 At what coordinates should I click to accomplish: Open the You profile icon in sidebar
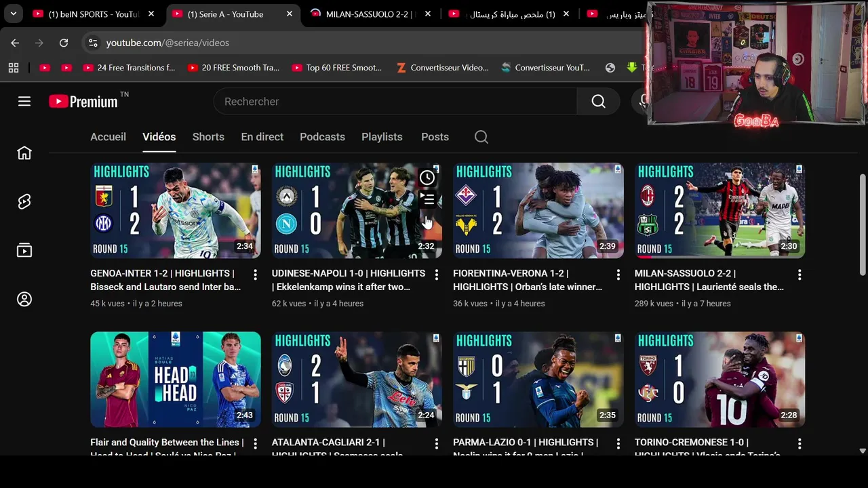pyautogui.click(x=24, y=299)
